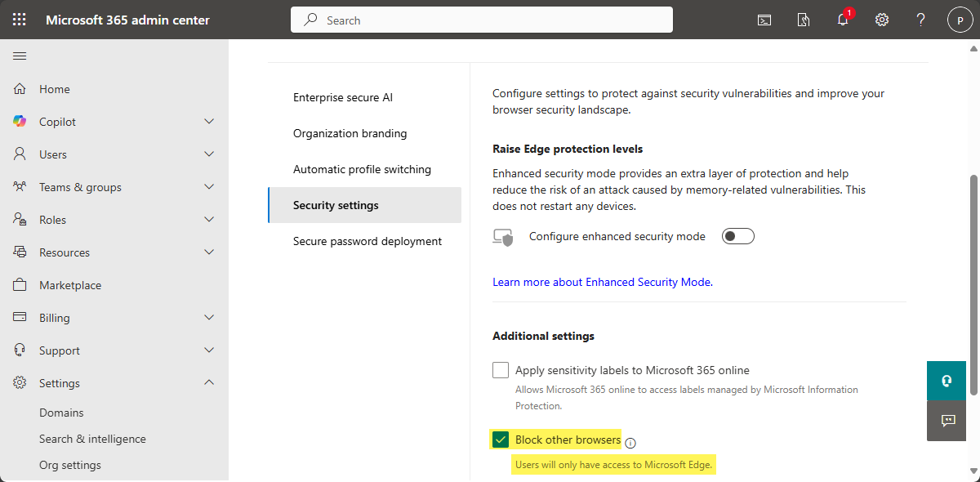Viewport: 980px width, 482px height.
Task: Collapse the navigation hamburger menu
Action: point(20,56)
